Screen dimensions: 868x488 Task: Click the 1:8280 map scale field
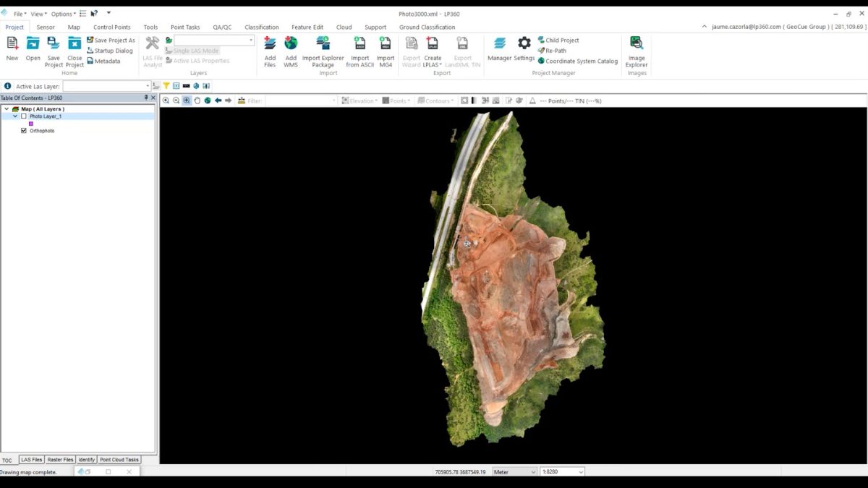point(562,472)
